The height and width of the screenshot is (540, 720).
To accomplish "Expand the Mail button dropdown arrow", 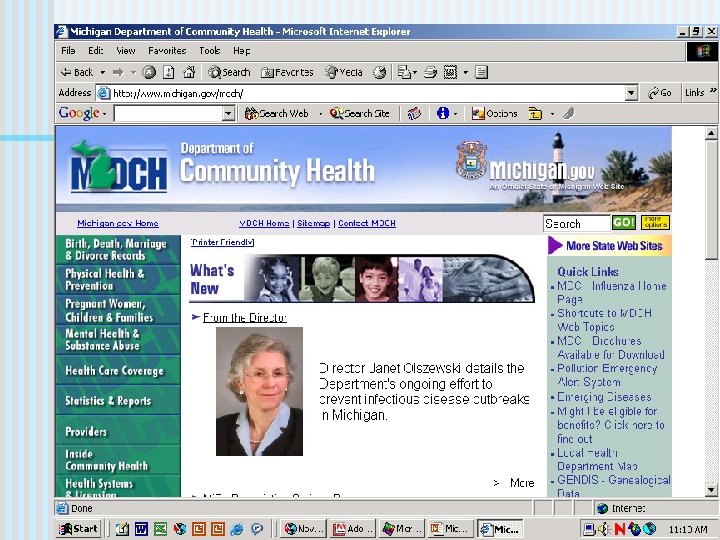I will pos(415,72).
